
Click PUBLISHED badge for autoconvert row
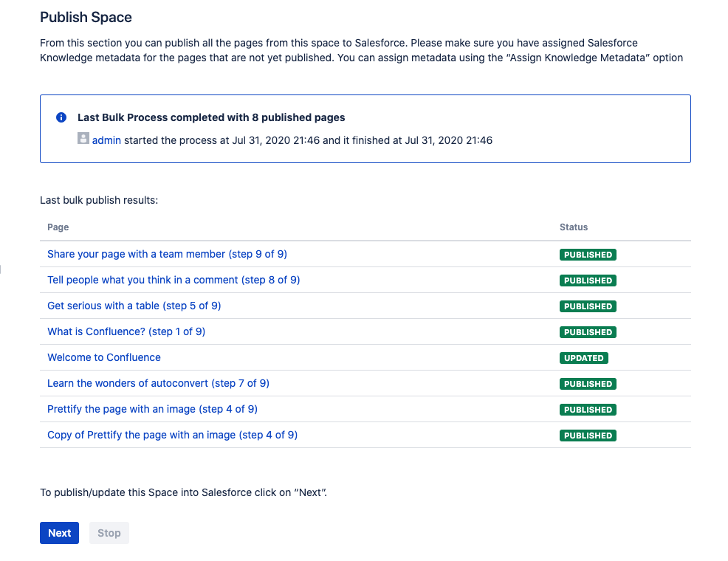pyautogui.click(x=588, y=384)
